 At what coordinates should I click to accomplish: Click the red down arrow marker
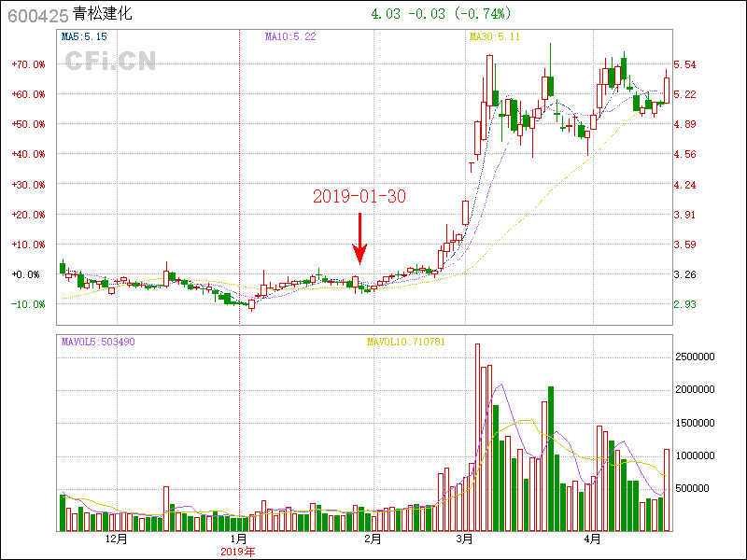click(359, 239)
